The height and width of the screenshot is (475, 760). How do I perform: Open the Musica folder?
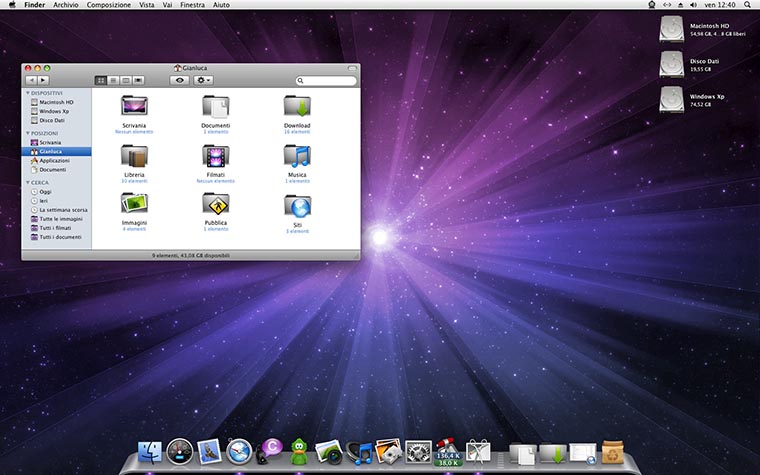pyautogui.click(x=297, y=156)
